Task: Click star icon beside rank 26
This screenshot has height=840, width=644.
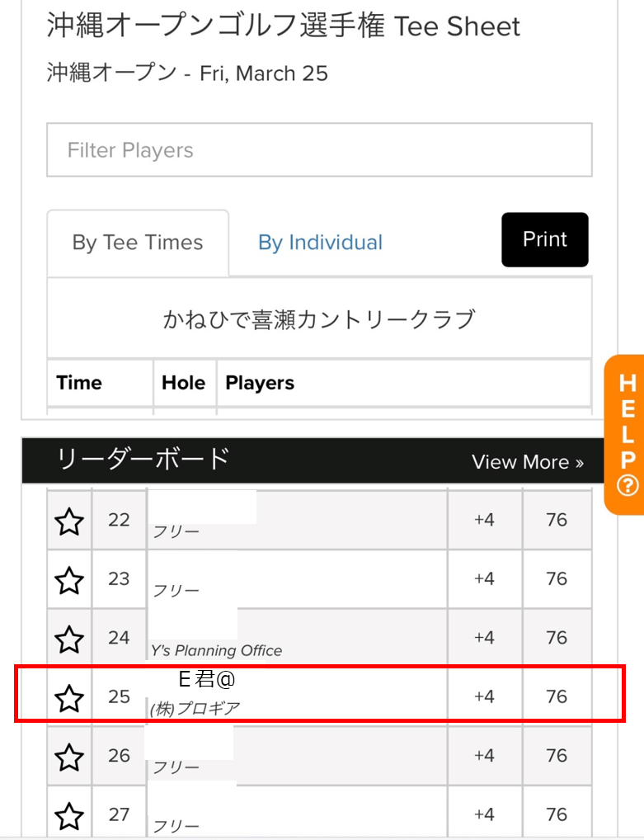Action: pyautogui.click(x=69, y=757)
